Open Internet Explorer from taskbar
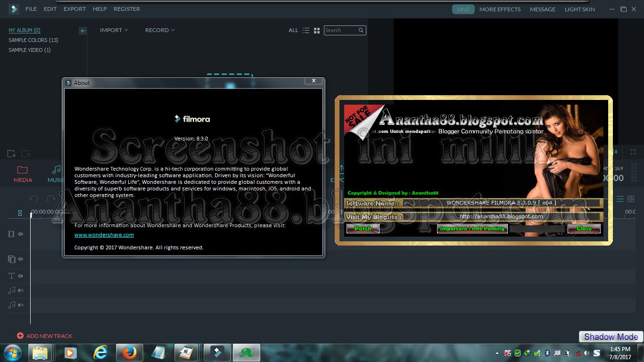644x362 pixels. (100, 353)
